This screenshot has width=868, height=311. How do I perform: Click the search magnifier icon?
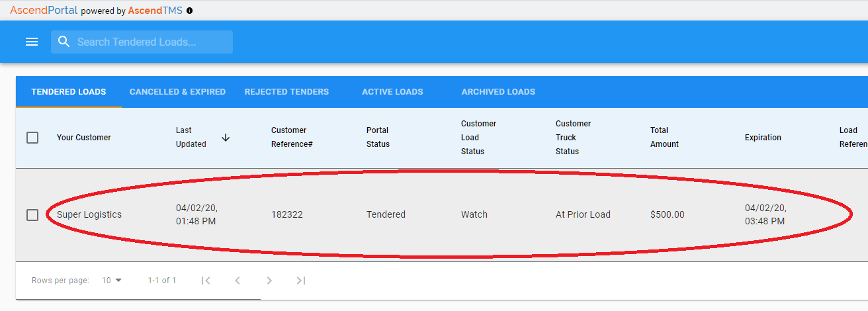pyautogui.click(x=64, y=42)
